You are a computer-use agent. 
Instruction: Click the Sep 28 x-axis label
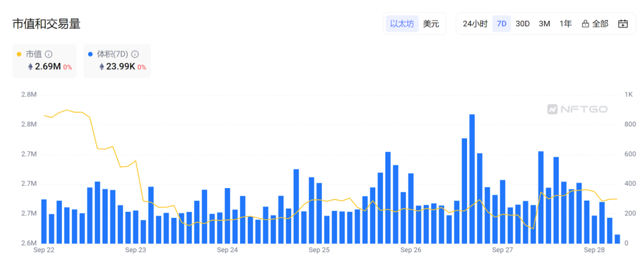pos(595,250)
